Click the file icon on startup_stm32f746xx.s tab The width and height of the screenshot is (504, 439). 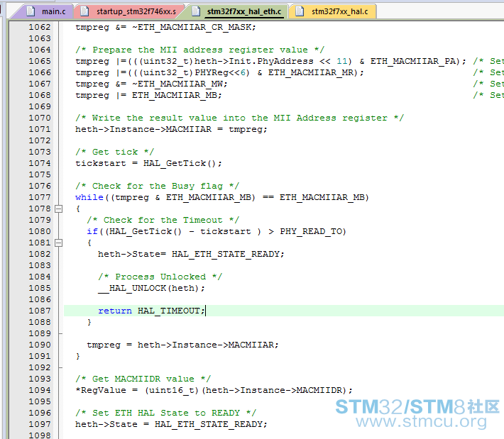85,11
